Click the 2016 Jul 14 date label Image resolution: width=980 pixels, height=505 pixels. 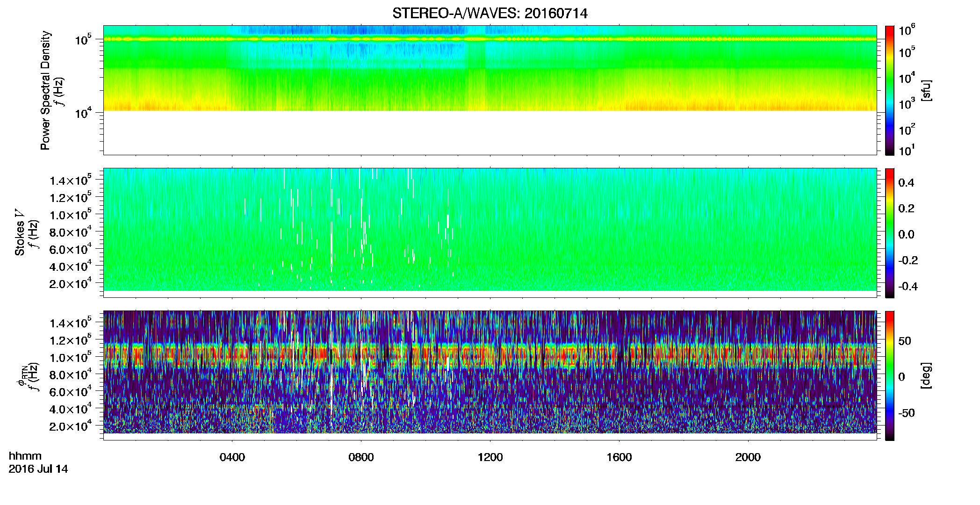(38, 469)
